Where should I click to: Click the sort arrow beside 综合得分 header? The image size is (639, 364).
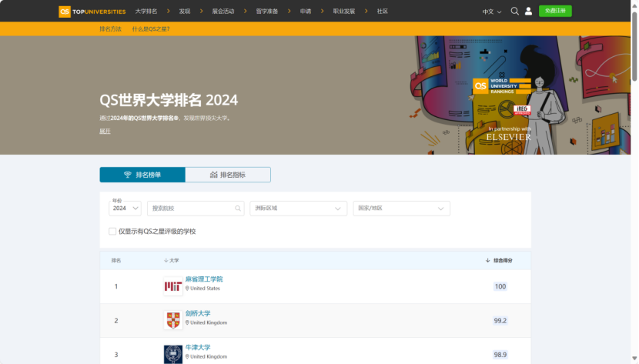pyautogui.click(x=487, y=260)
